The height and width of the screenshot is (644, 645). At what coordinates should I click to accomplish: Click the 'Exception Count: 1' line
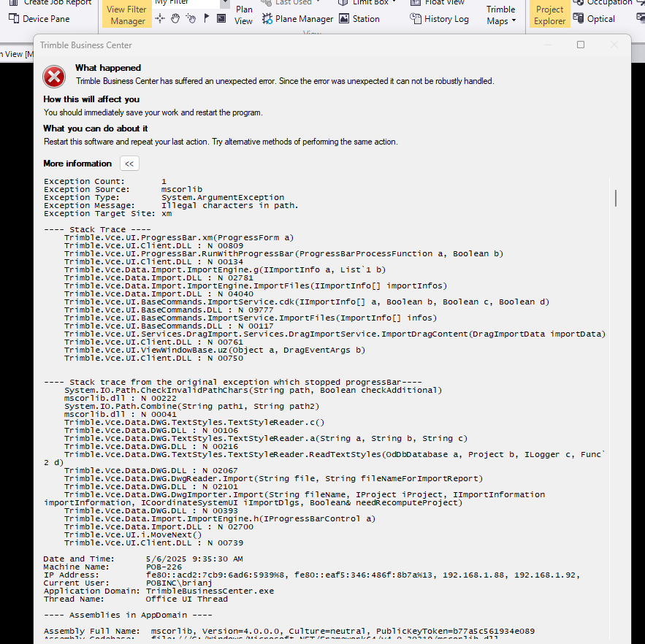105,181
